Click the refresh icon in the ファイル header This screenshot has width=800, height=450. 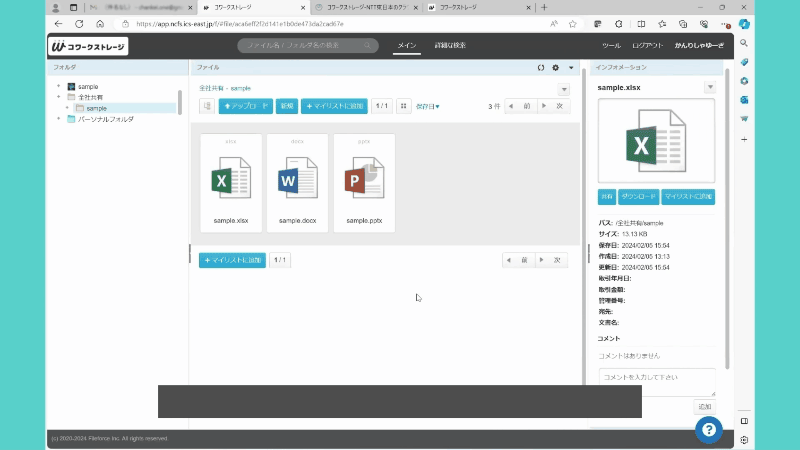coord(541,68)
